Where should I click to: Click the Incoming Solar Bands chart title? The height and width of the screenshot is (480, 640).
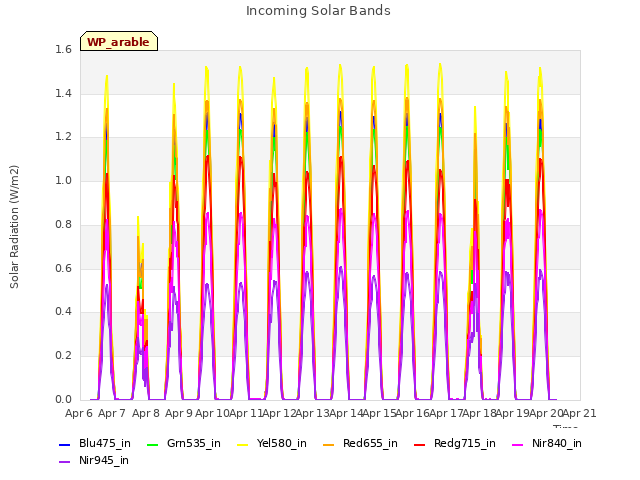tap(318, 11)
